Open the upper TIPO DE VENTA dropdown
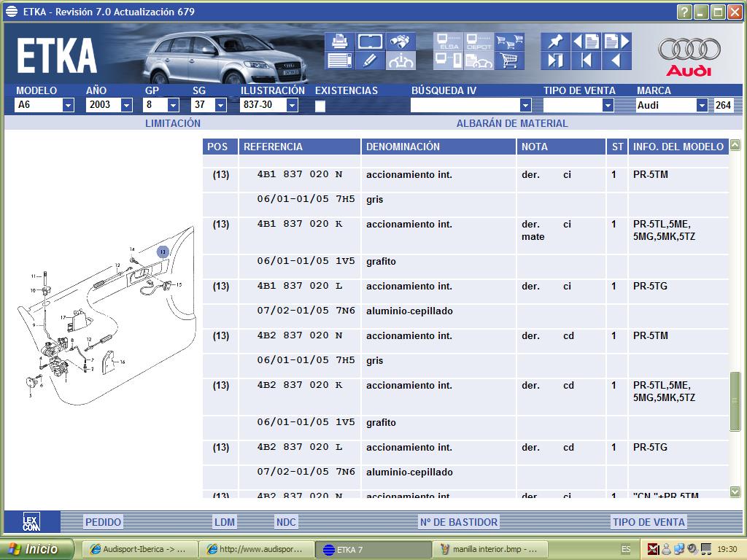The height and width of the screenshot is (560, 747). (608, 105)
